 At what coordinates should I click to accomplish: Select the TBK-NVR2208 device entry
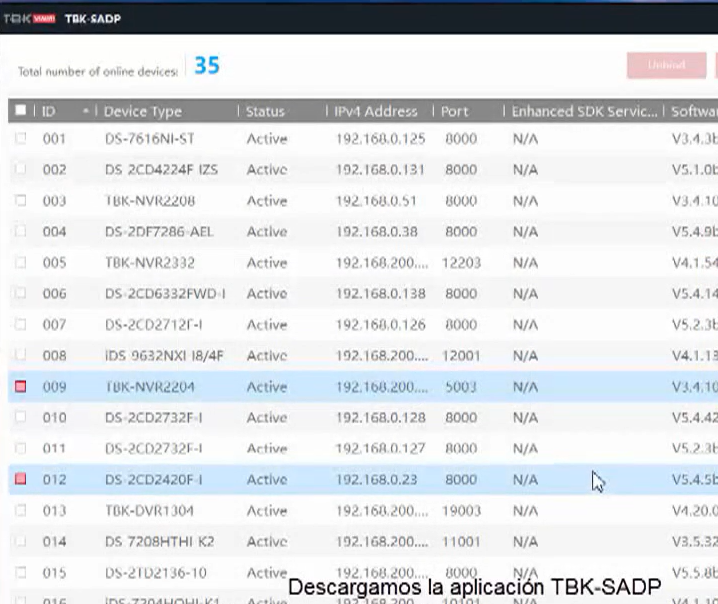tap(149, 201)
